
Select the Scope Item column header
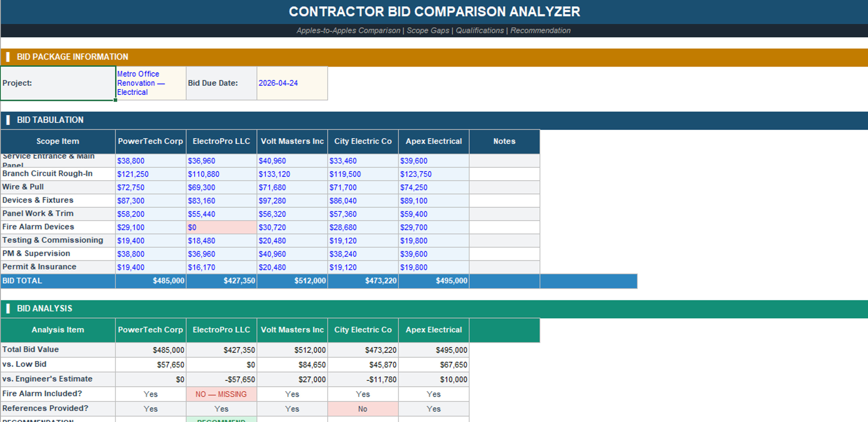(x=58, y=141)
